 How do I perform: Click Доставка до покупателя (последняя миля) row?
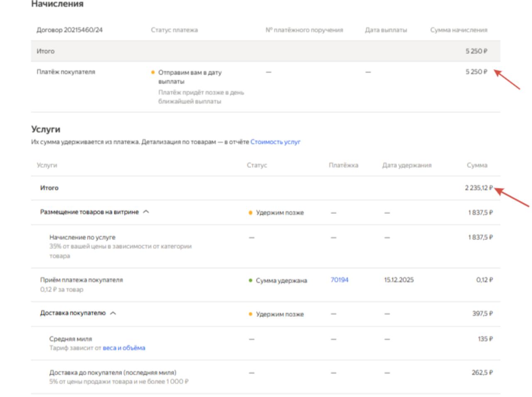(x=113, y=372)
